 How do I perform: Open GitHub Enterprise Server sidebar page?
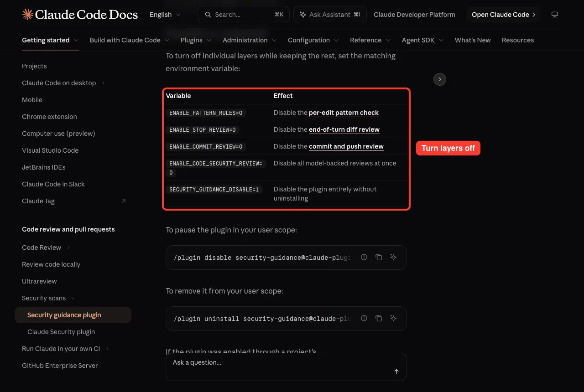(60, 366)
